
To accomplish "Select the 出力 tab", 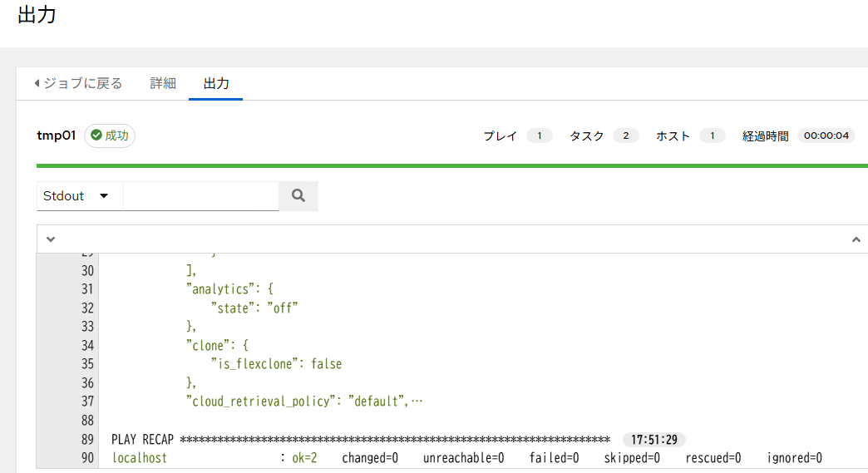I will click(x=216, y=83).
